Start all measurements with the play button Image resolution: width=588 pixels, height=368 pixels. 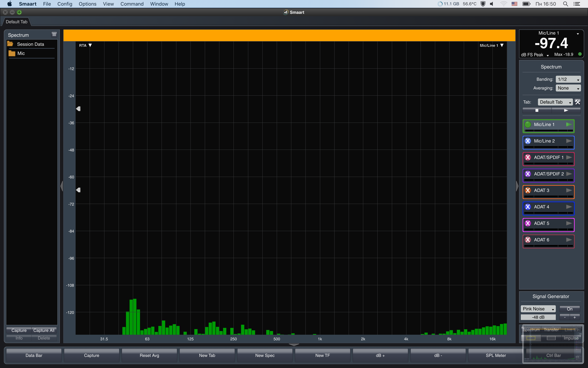coord(566,110)
